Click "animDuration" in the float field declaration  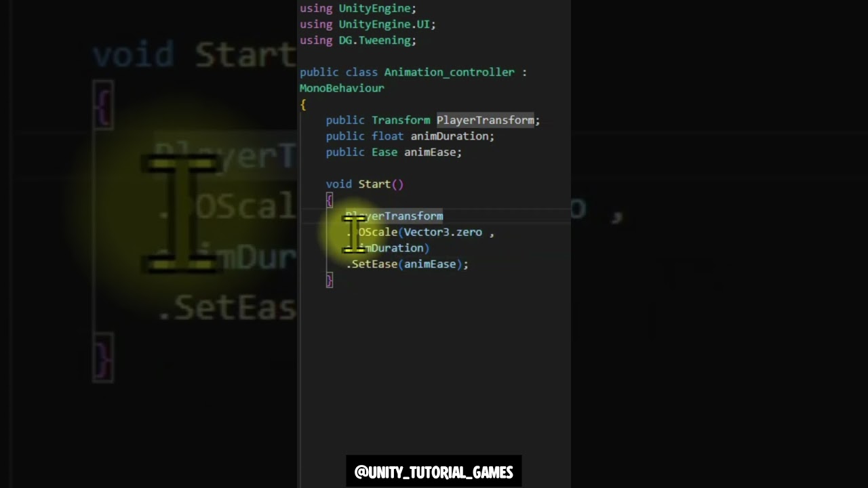(449, 136)
